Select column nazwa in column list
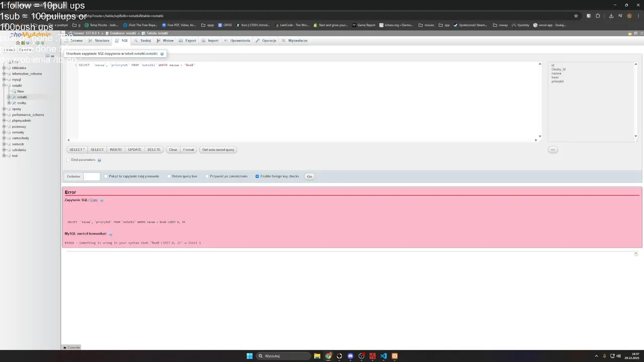644x362 pixels. coord(556,73)
